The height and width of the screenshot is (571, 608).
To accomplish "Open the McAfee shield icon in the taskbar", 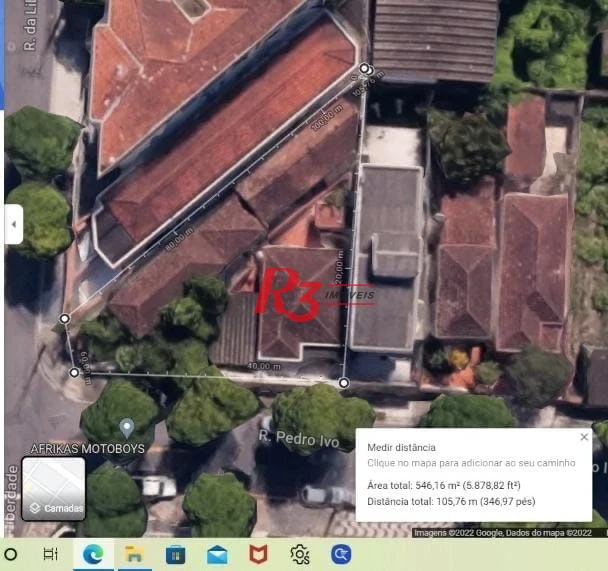I will click(x=258, y=554).
